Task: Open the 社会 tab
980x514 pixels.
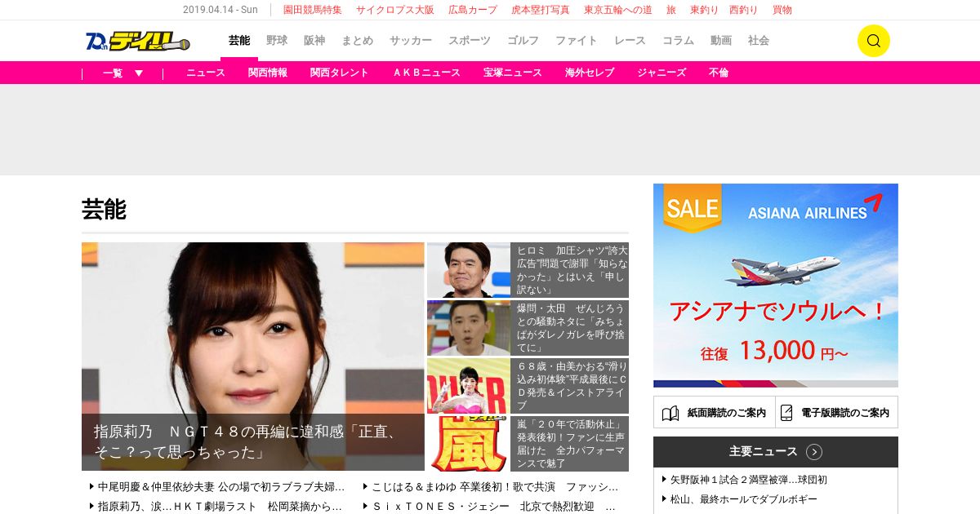Action: point(759,41)
